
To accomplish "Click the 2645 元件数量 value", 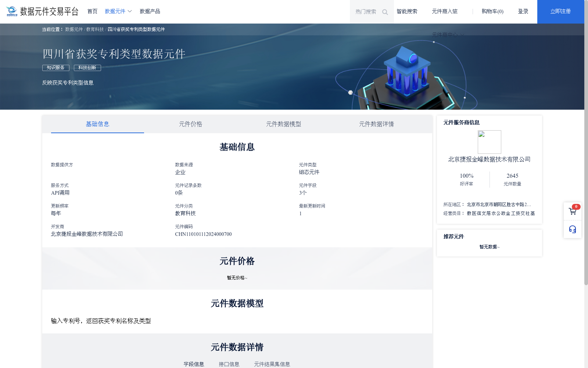I will (512, 176).
